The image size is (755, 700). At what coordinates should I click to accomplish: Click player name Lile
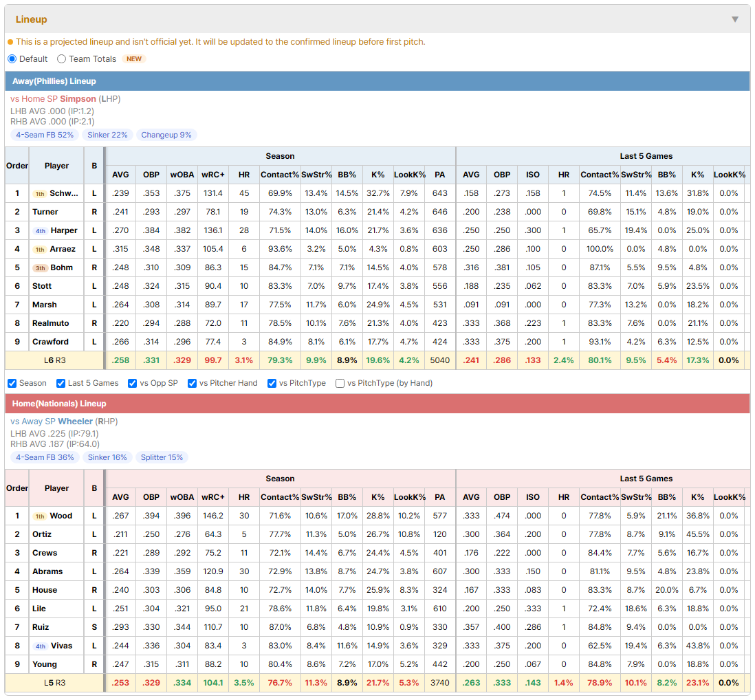[39, 609]
